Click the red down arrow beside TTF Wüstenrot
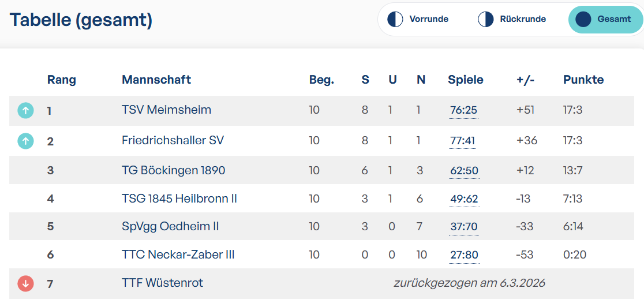644x307 pixels. point(25,283)
